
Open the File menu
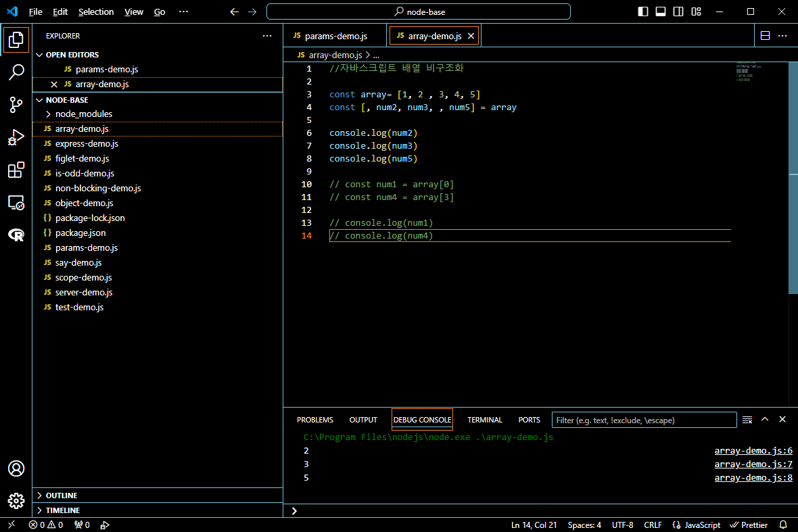coord(35,11)
